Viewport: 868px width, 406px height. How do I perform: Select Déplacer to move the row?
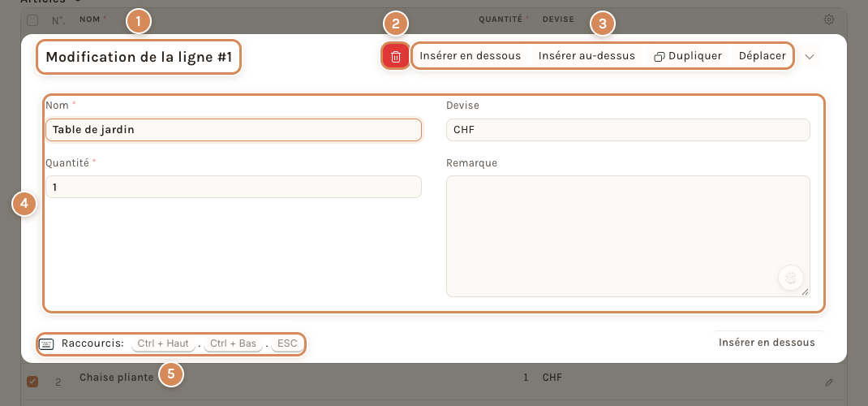[x=763, y=56]
